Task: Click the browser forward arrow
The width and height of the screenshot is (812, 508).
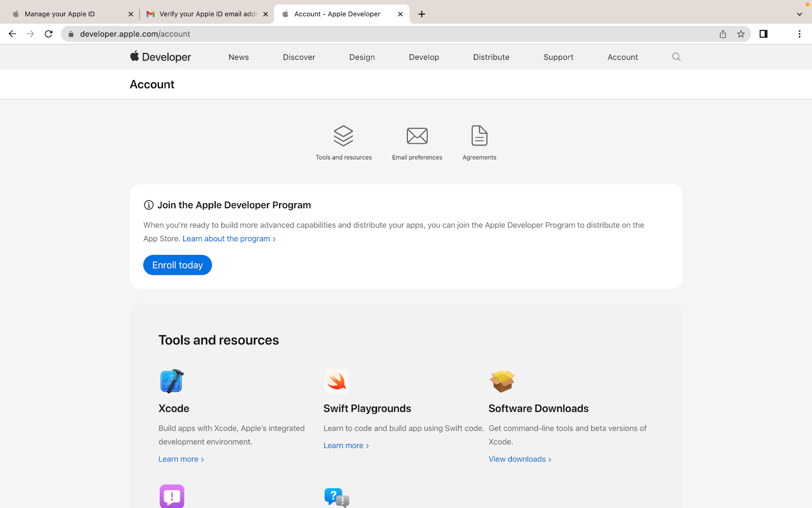Action: pos(30,34)
